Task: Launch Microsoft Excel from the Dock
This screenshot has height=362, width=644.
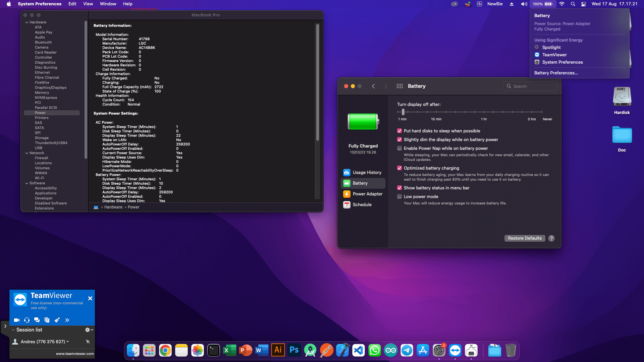Action: pyautogui.click(x=230, y=351)
